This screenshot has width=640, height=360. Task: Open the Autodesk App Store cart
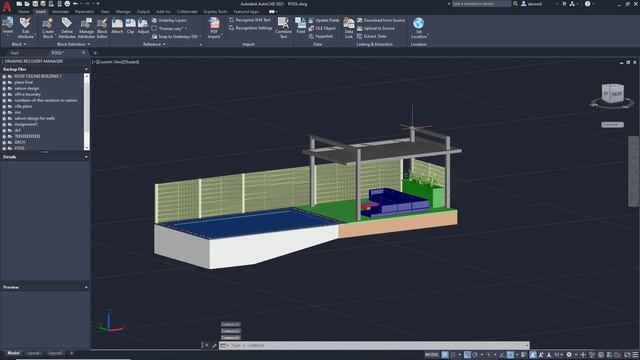564,4
